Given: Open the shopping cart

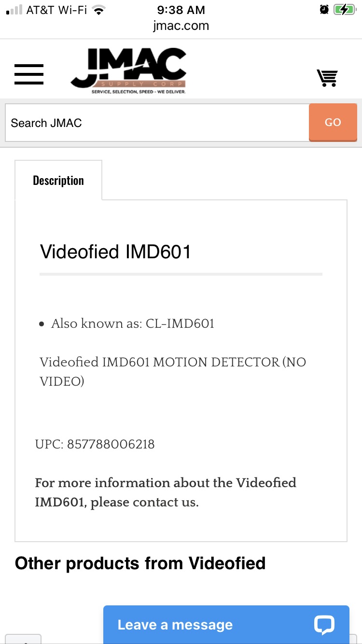Looking at the screenshot, I should (x=327, y=77).
